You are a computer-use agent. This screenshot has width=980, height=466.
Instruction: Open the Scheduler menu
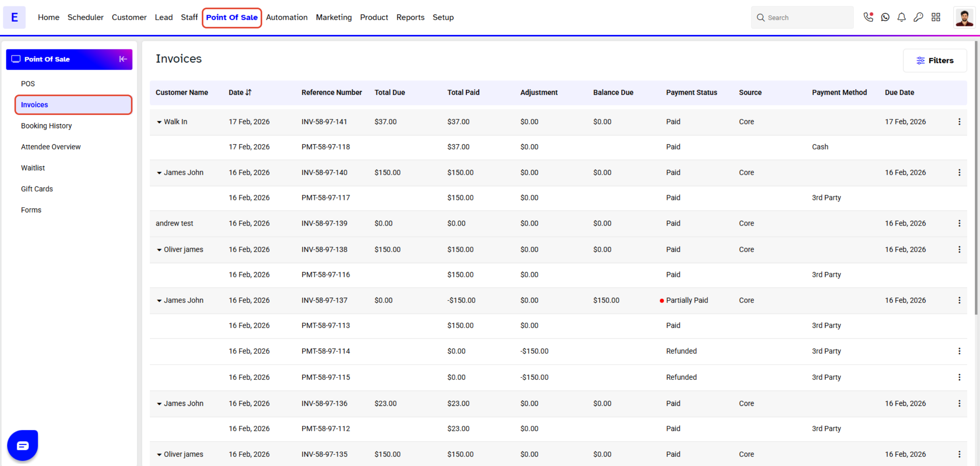click(x=85, y=17)
